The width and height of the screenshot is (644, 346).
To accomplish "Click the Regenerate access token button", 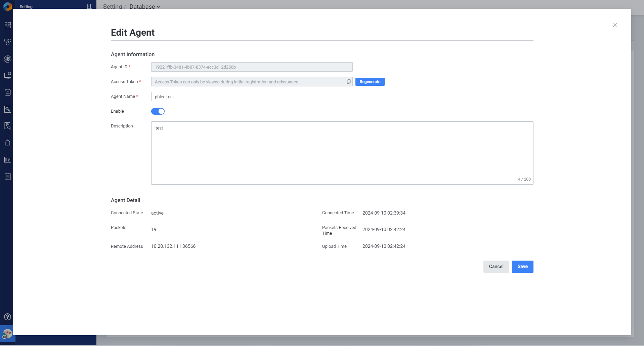I will [370, 82].
